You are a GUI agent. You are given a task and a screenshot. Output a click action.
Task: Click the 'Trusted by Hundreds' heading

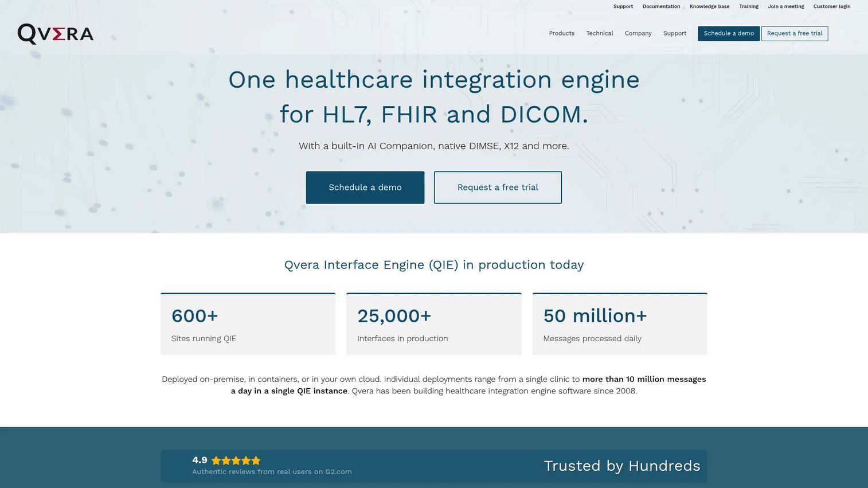pos(622,466)
